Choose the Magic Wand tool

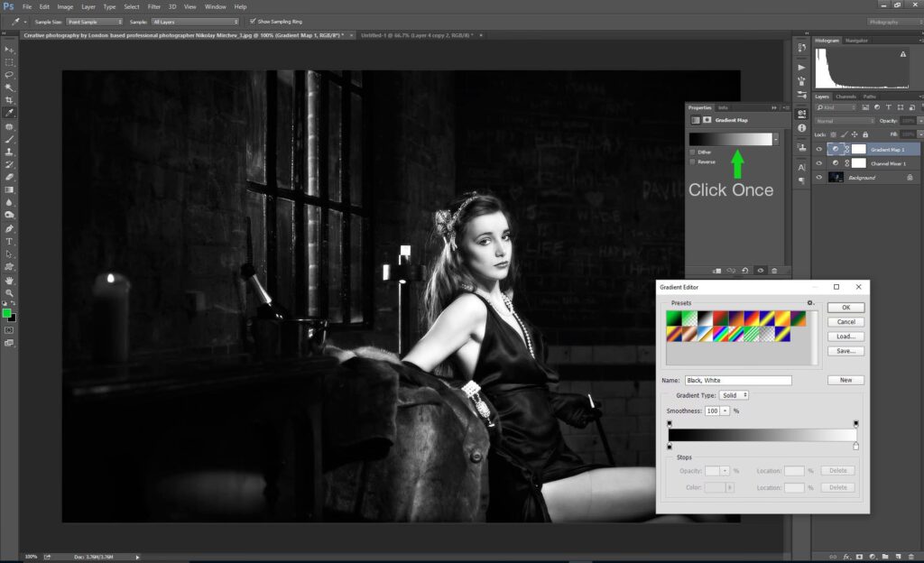tap(9, 88)
